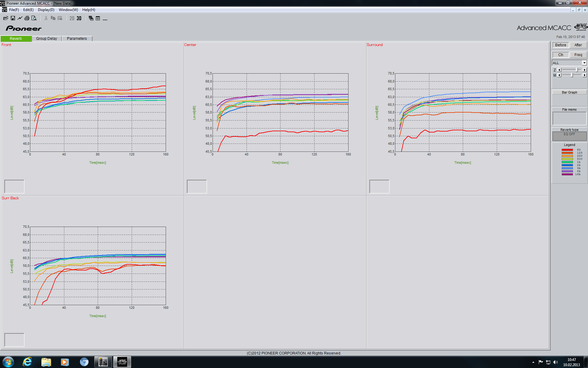The height and width of the screenshot is (368, 588).
Task: Open the Display(D) menu
Action: (46, 10)
